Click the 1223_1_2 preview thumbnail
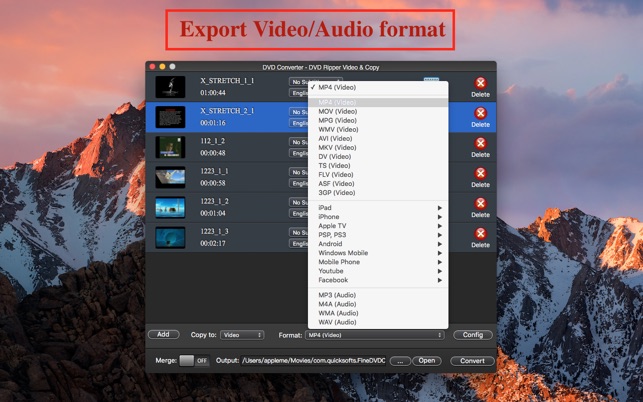The height and width of the screenshot is (402, 643). point(170,208)
